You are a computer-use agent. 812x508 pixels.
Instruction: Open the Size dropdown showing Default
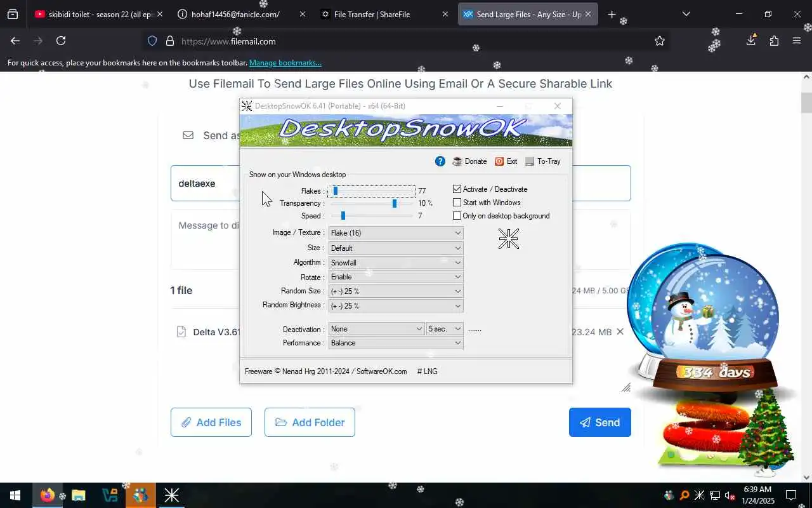point(396,248)
